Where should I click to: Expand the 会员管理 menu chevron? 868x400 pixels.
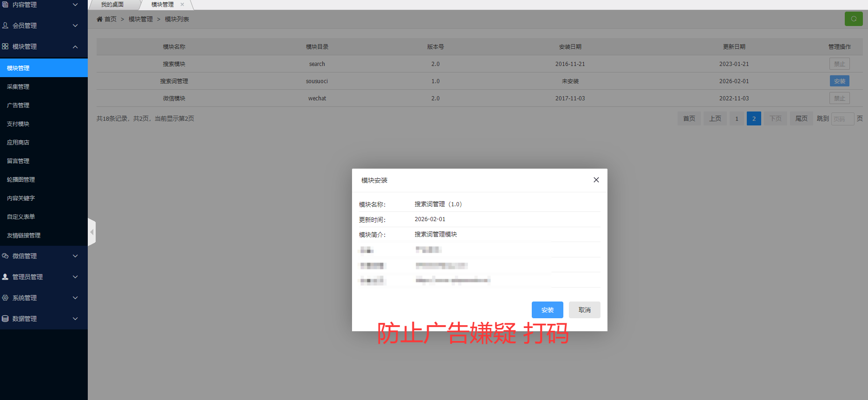tap(75, 26)
